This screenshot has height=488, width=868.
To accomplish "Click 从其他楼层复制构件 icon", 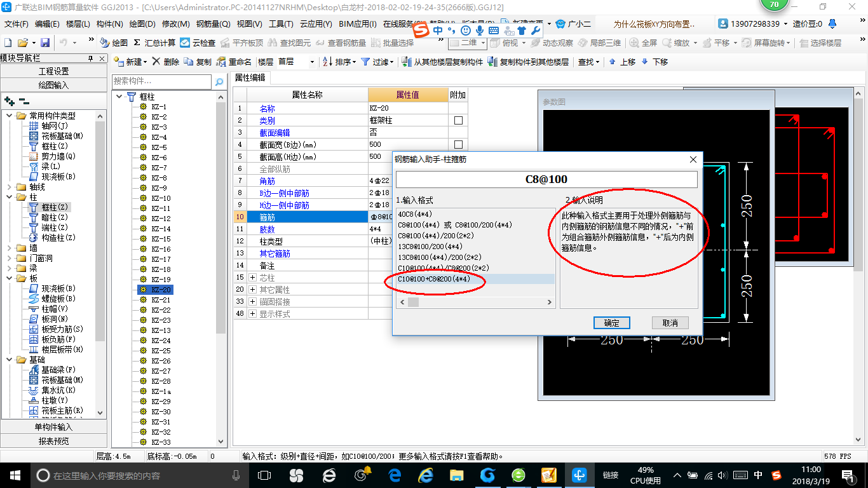I will point(407,62).
